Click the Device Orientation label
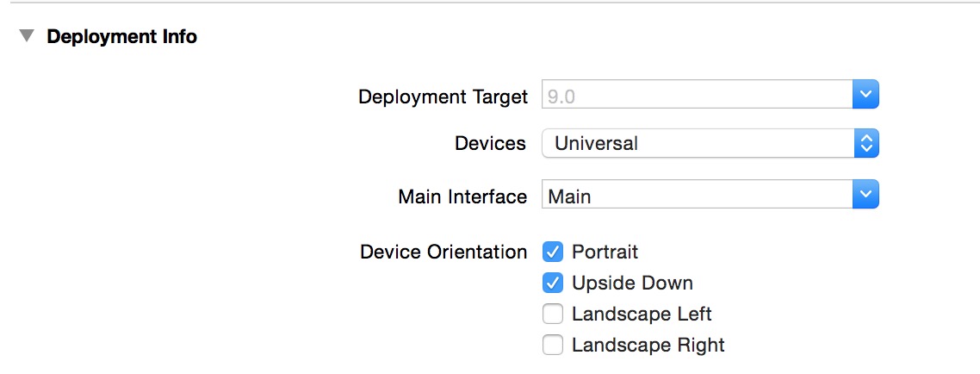This screenshot has height=374, width=980. [443, 252]
